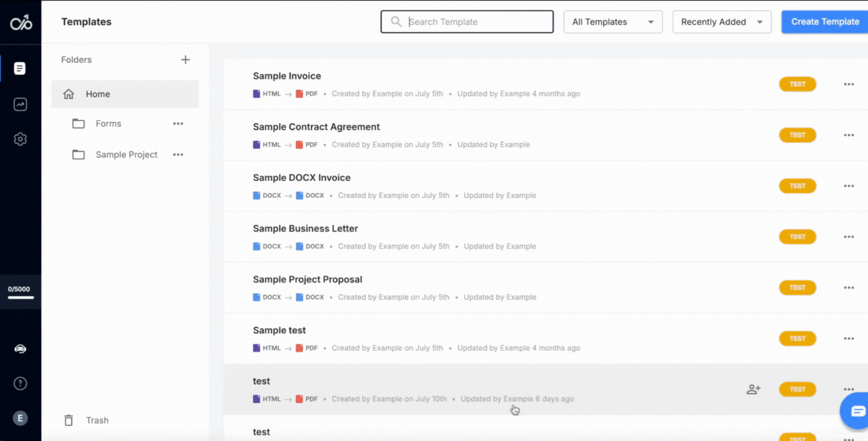Click the share user icon on test row
This screenshot has width=868, height=441.
click(x=753, y=389)
